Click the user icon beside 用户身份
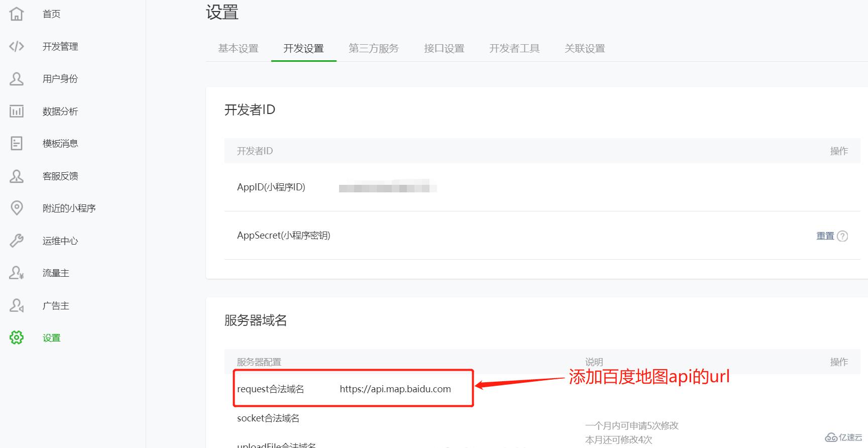Viewport: 868px width, 448px height. point(17,79)
